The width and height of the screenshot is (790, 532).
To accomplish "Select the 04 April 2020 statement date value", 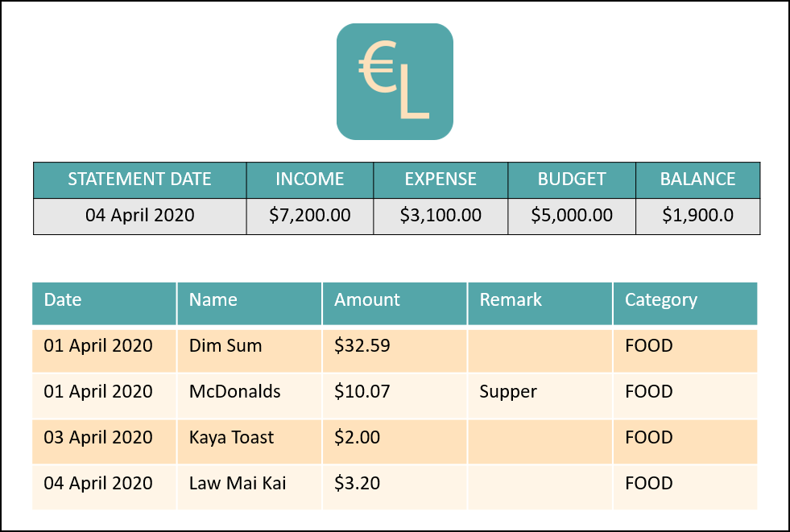I will [x=139, y=216].
